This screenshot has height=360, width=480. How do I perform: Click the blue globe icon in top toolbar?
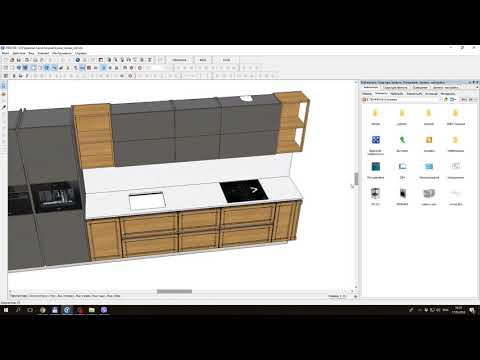[78, 60]
